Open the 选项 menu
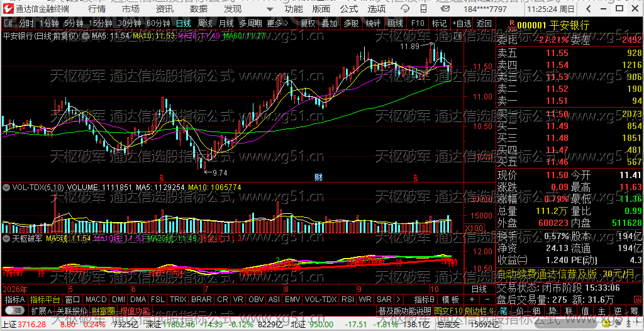 [377, 9]
